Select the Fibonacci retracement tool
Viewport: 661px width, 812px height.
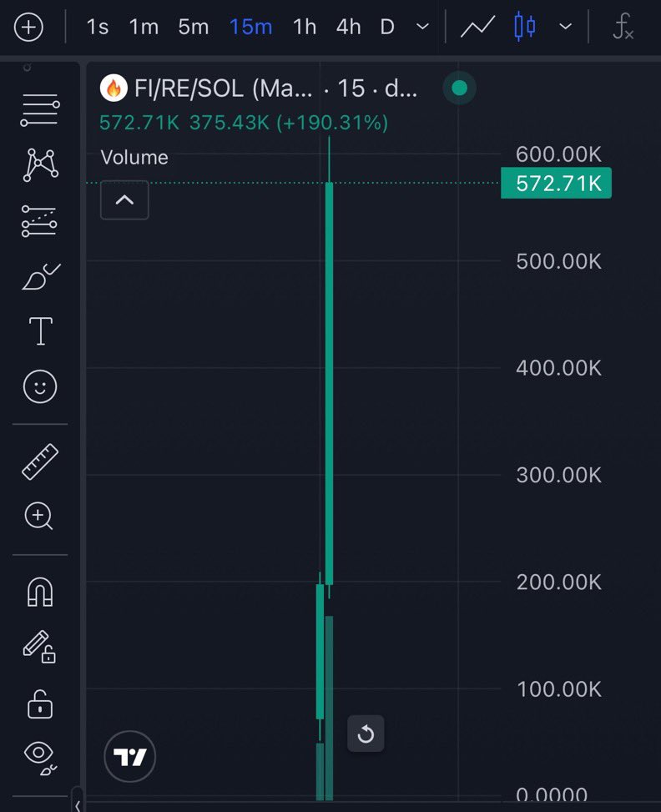click(x=39, y=221)
